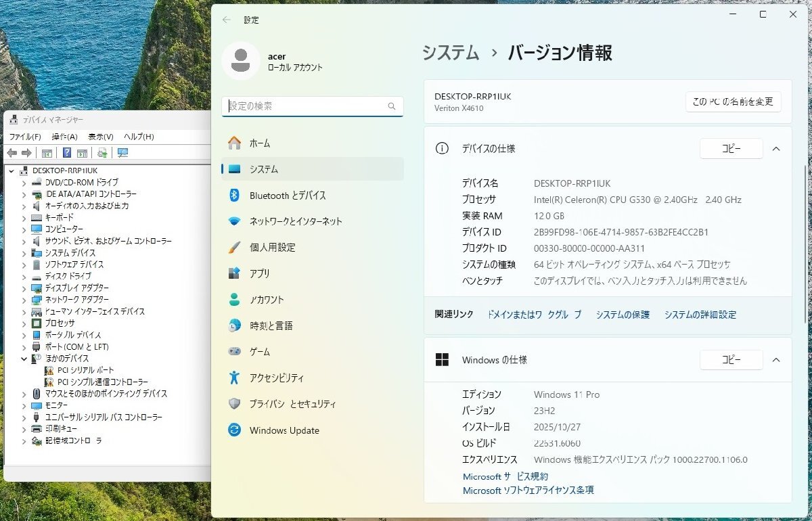Viewport: 812px width, 521px height.
Task: Click the back arrow in Settings window
Action: [227, 20]
